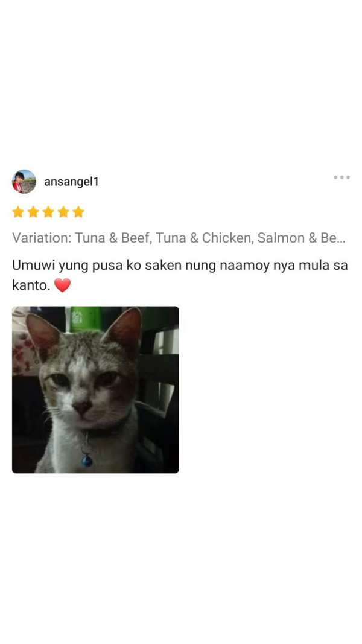
Task: Click the word 'kanto.' in the review
Action: click(31, 285)
